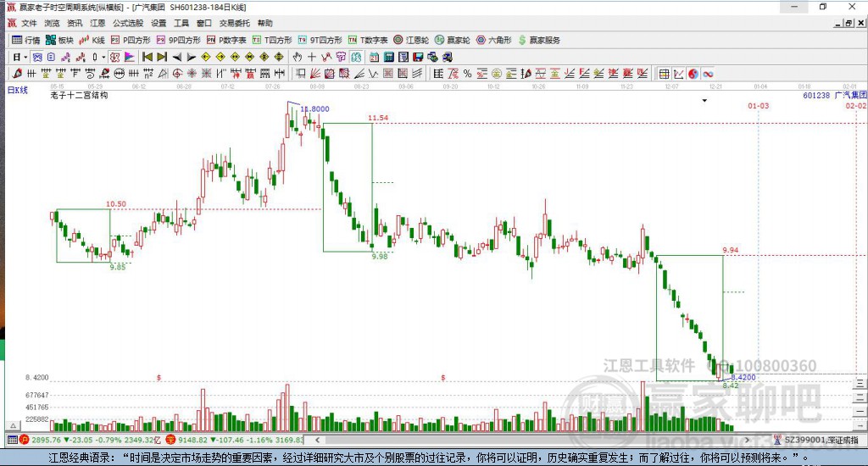Open the 江恩轮 Gann wheel
This screenshot has width=868, height=466.
411,40
